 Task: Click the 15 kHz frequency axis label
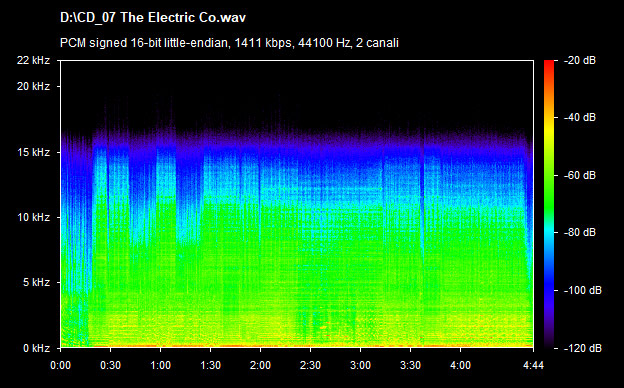(x=33, y=152)
